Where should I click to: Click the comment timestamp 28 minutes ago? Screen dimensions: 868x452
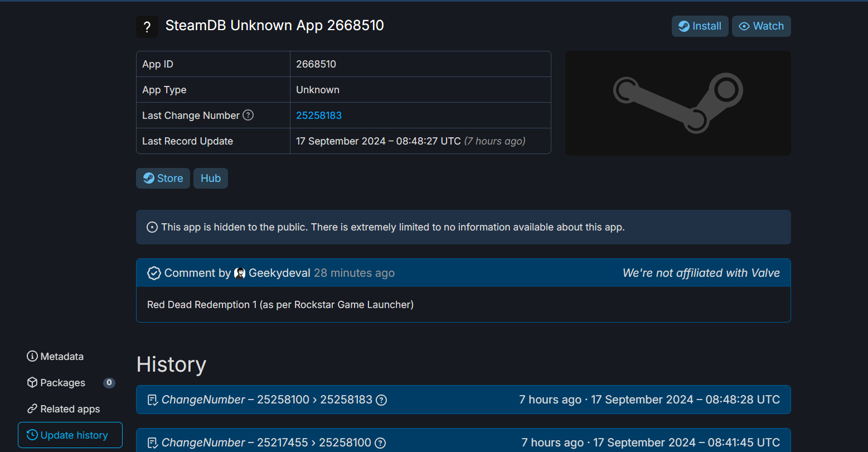(354, 273)
